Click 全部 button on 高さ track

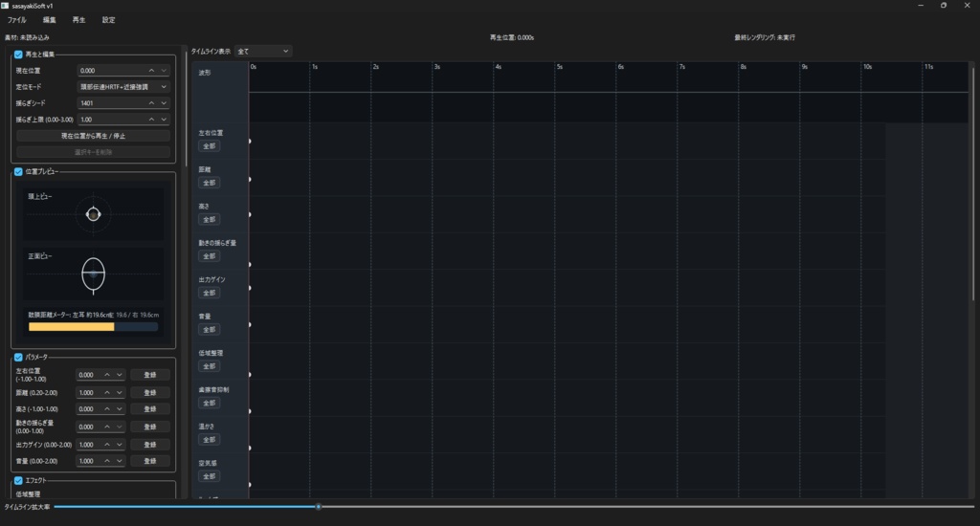coord(209,220)
